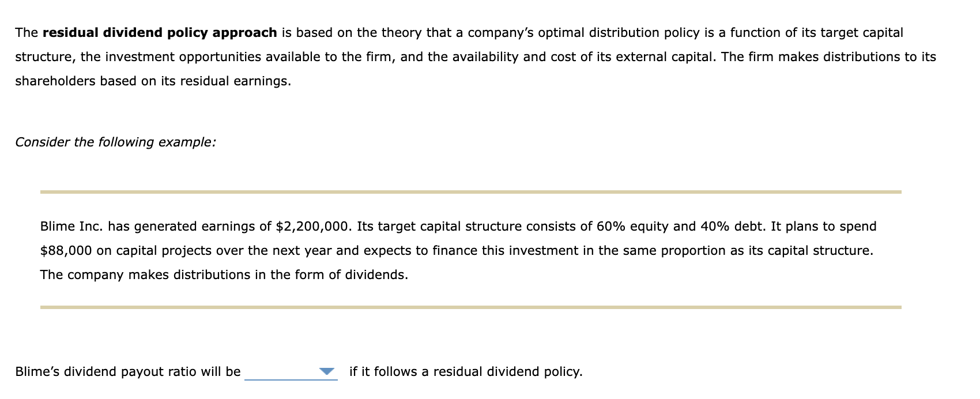Viewport: 980px width, 399px height.
Task: Click the top tan divider line
Action: pos(470,190)
